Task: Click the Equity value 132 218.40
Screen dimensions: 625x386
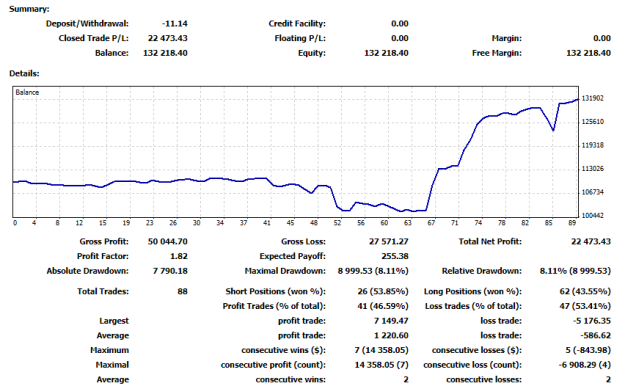Action: (386, 53)
